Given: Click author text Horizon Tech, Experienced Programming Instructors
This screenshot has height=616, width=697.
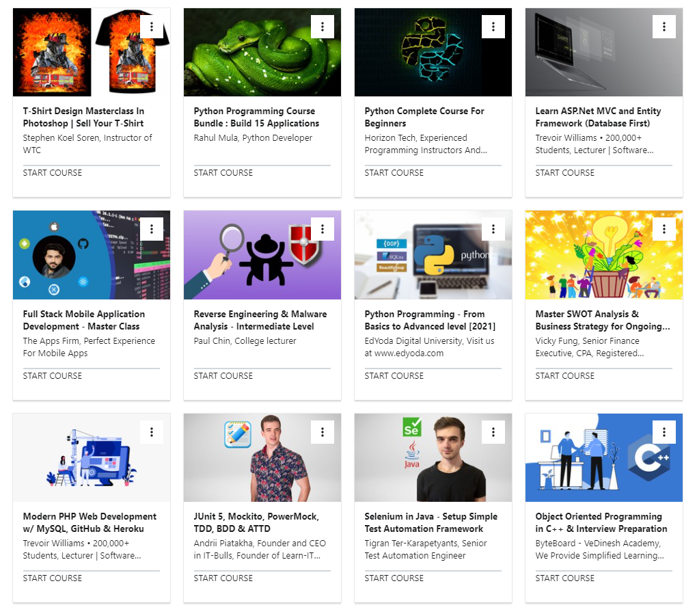Looking at the screenshot, I should coord(426,144).
